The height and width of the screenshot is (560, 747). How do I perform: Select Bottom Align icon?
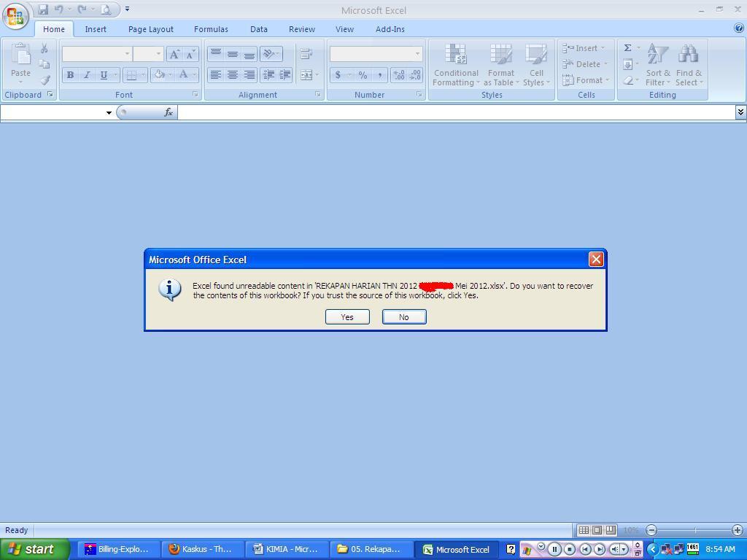(249, 54)
